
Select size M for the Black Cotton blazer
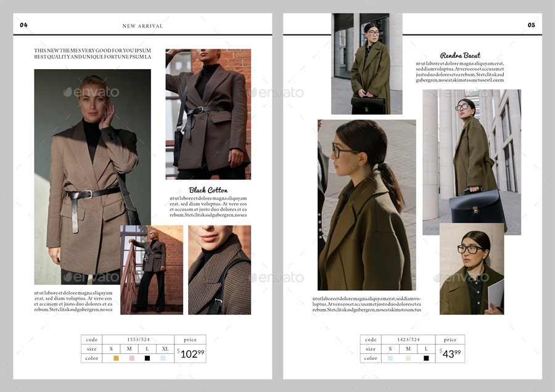coord(129,349)
